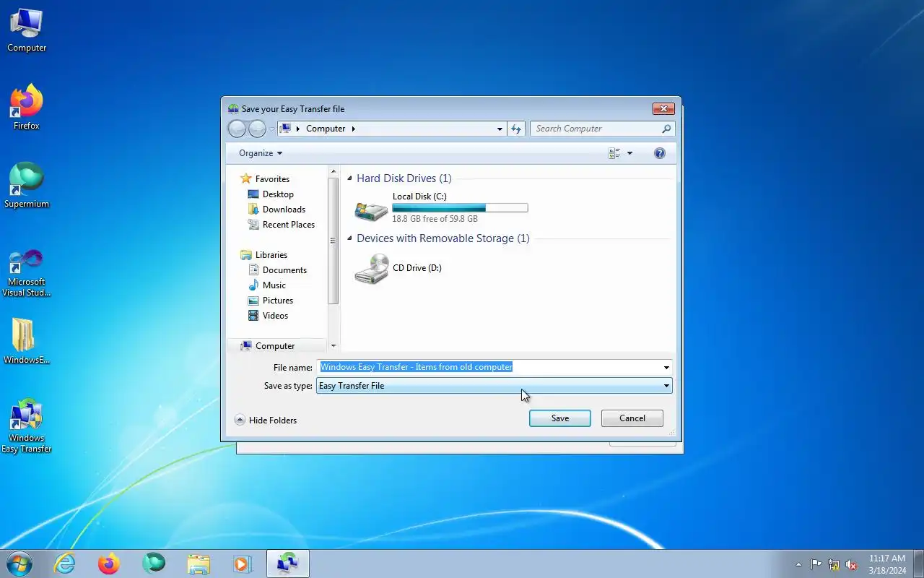Open the view options dropdown arrow
Screen dimensions: 924x578
[x=629, y=153]
